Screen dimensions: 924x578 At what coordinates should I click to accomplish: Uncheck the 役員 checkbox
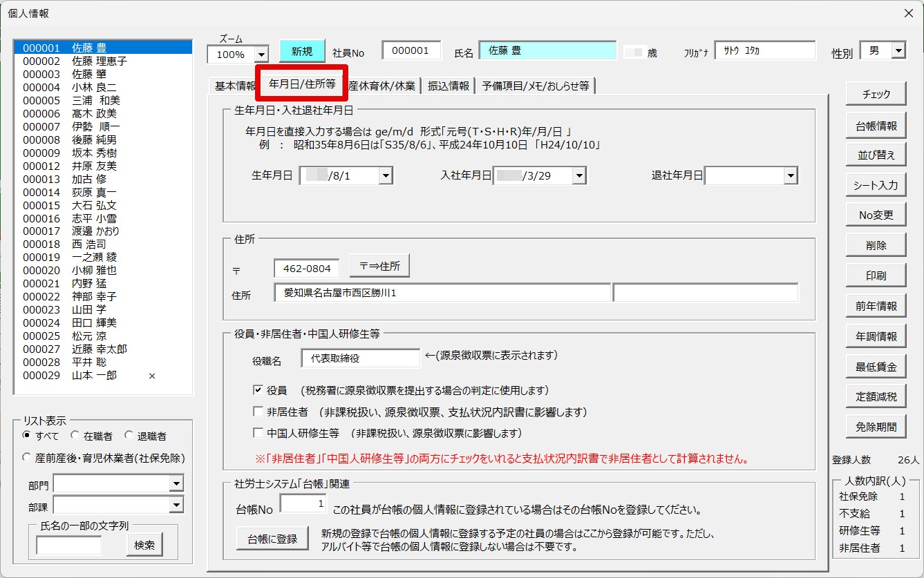(x=258, y=390)
